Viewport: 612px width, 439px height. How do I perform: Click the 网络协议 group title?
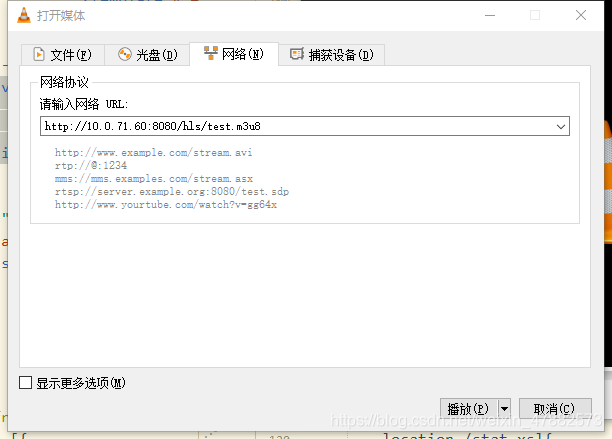(x=64, y=82)
